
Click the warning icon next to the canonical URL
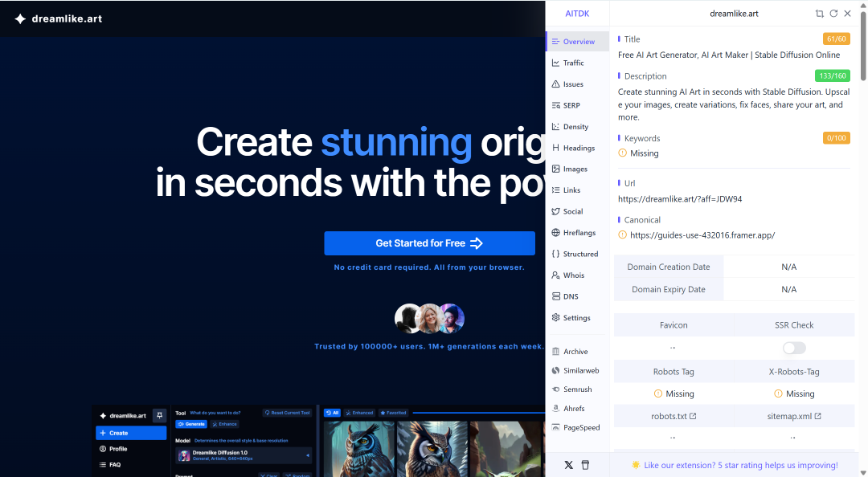[x=623, y=234]
